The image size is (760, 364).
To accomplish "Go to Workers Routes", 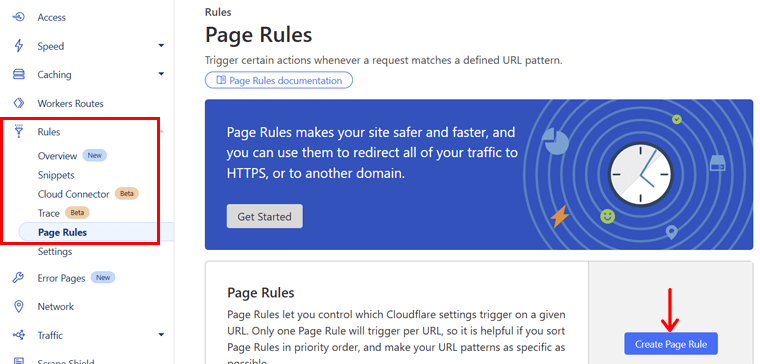I will [70, 103].
